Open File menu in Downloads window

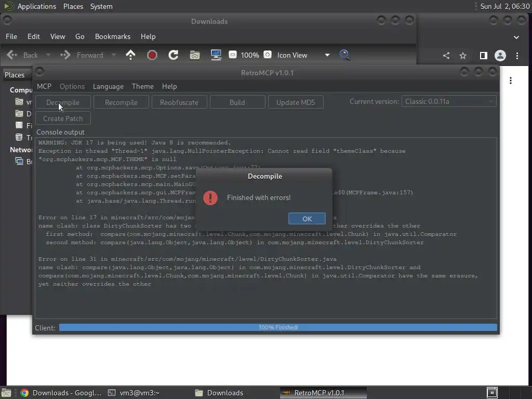click(11, 36)
